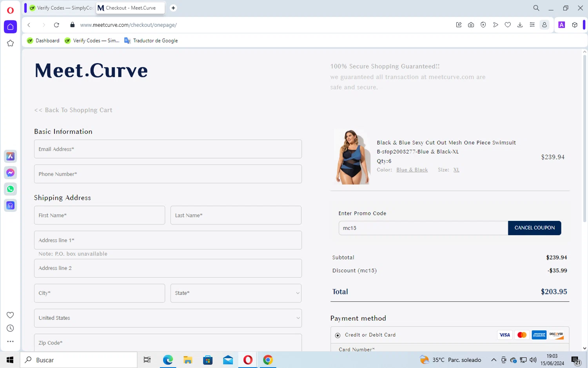Click the promo code field containing mc15
Screen dimensions: 588x368
423,228
